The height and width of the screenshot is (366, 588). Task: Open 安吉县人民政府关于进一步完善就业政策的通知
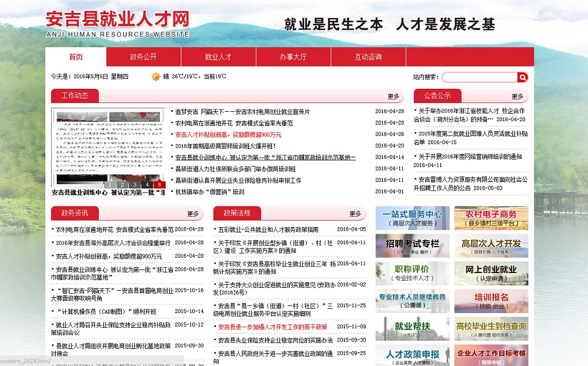pos(273,357)
